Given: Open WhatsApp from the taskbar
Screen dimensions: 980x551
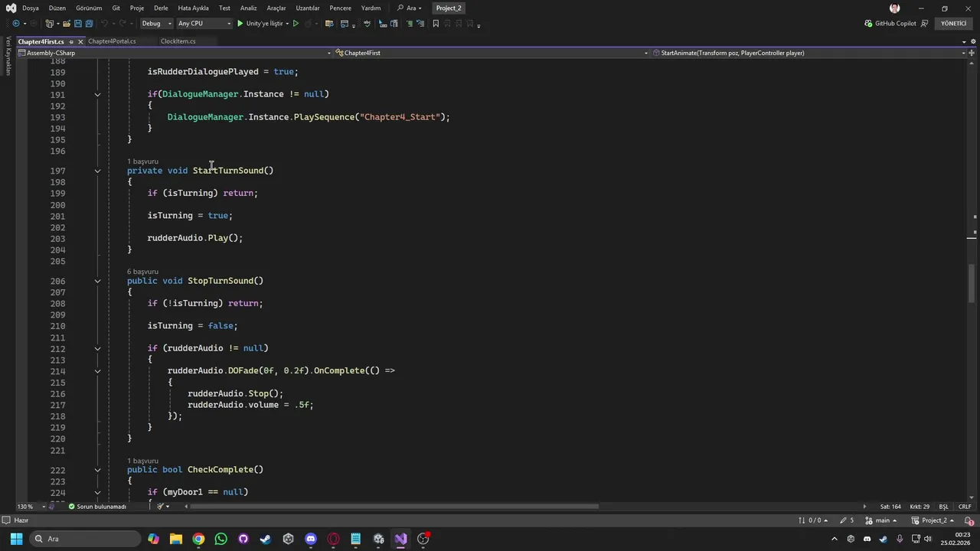Looking at the screenshot, I should (x=221, y=539).
